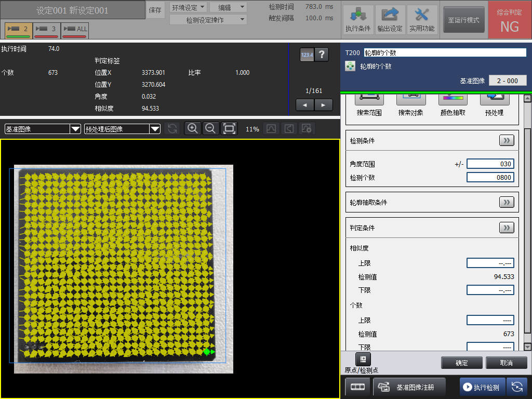The height and width of the screenshot is (399, 532).
Task: Open the 检测设定操作 menu
Action: coord(208,20)
